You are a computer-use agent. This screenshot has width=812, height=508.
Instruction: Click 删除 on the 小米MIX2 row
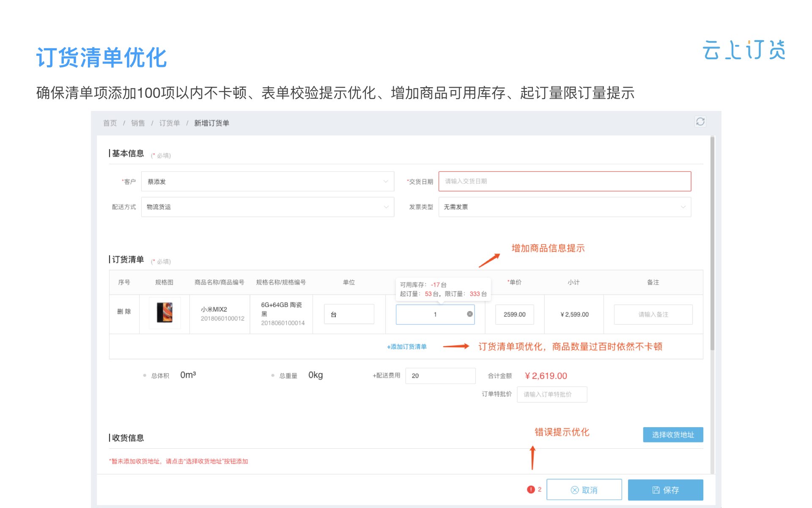[x=124, y=312]
